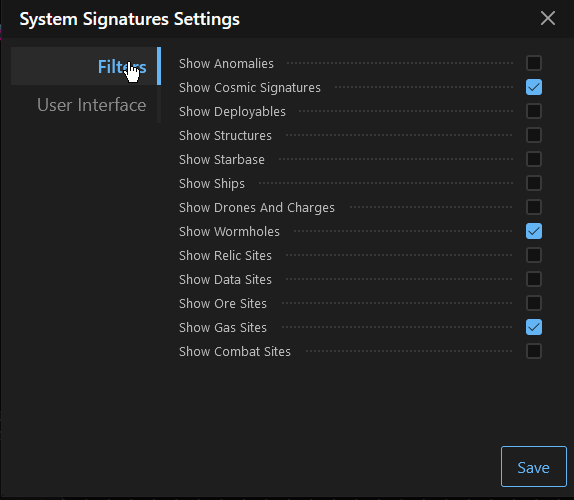Enable Show Drones And Charges
Viewport: 574px width, 500px height.
click(x=534, y=207)
